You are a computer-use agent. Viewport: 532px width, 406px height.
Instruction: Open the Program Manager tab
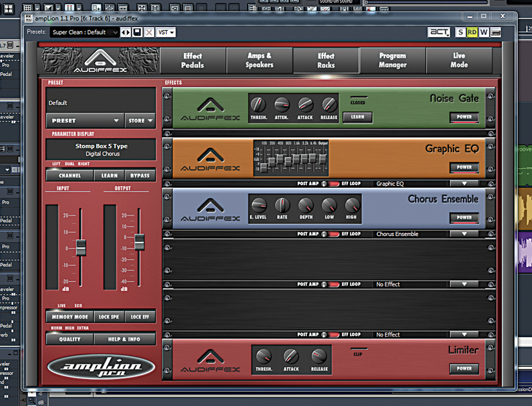click(392, 60)
